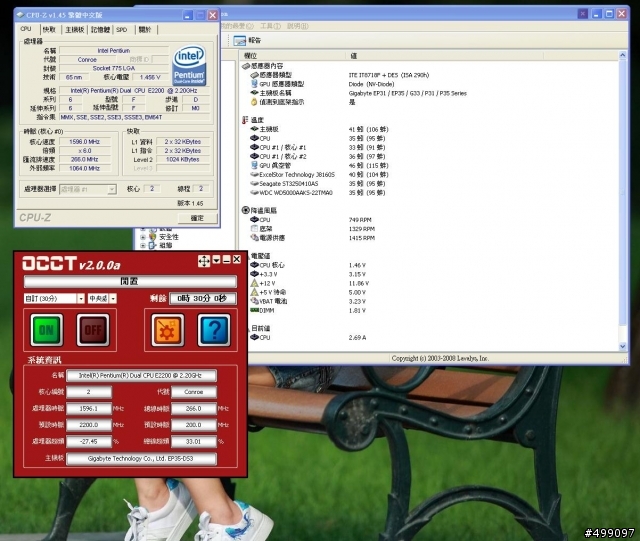Viewport: 640px width, 541px height.
Task: Click the 電源供應 fan row icon
Action: (254, 238)
